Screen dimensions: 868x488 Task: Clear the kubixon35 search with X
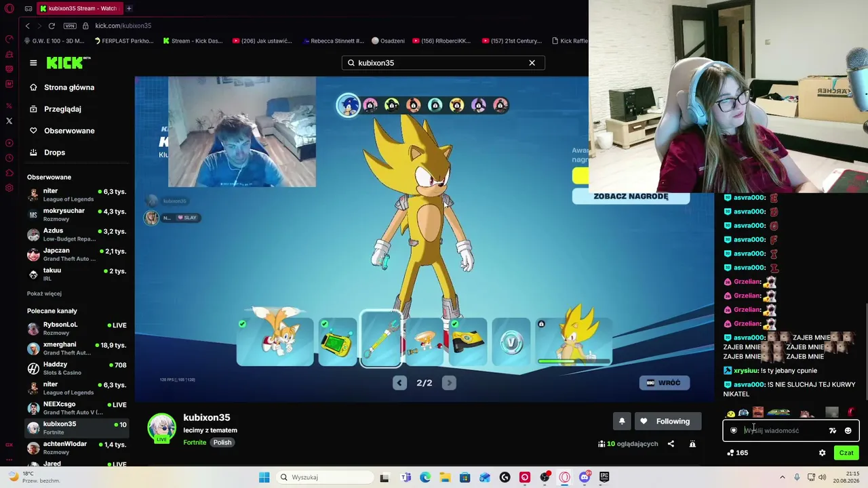[532, 63]
